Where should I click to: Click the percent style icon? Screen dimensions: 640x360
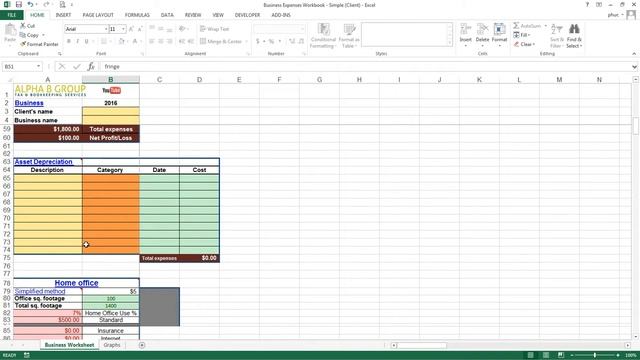click(271, 41)
